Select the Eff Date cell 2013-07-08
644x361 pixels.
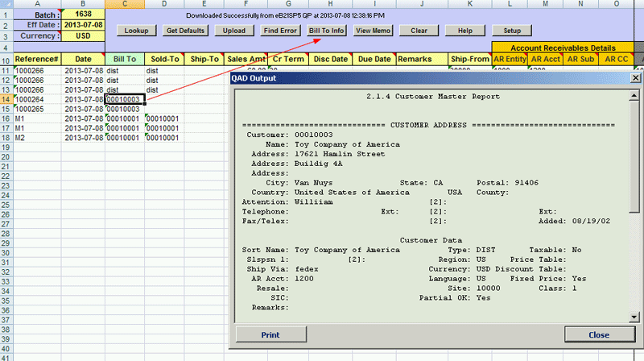[83, 25]
